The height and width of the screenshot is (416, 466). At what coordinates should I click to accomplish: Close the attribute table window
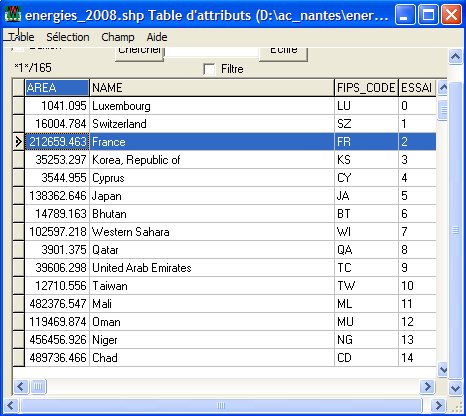click(451, 15)
